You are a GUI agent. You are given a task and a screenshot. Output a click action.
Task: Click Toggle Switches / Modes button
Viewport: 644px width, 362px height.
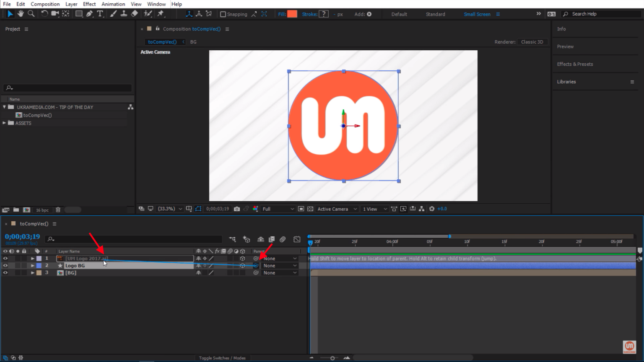click(x=222, y=358)
